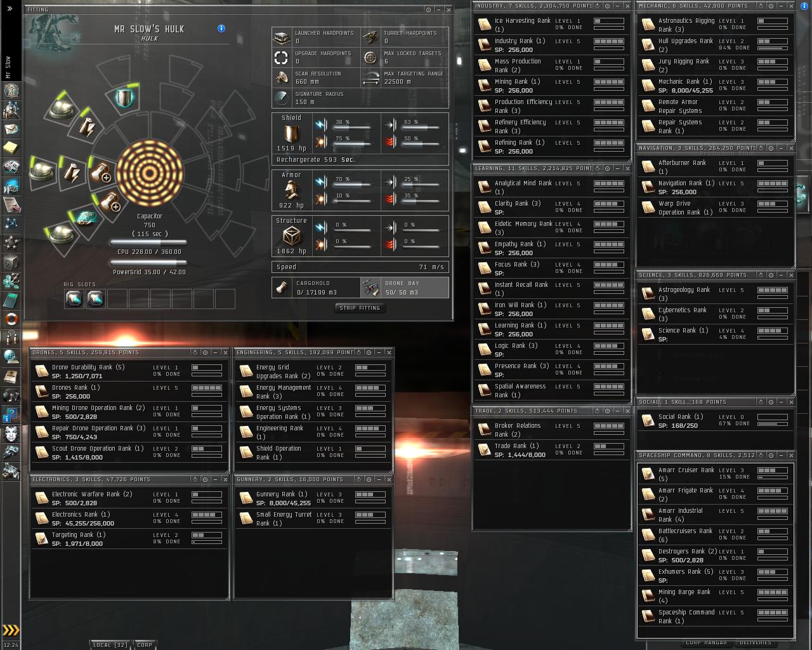812x650 pixels.
Task: Open the Corp Hangar tab
Action: (706, 643)
